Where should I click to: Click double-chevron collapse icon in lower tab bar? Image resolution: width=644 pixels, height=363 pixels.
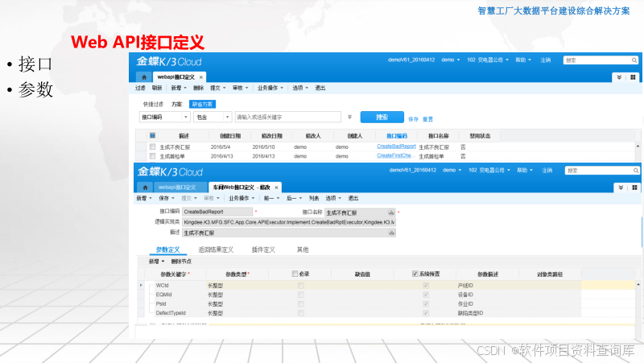click(x=621, y=188)
